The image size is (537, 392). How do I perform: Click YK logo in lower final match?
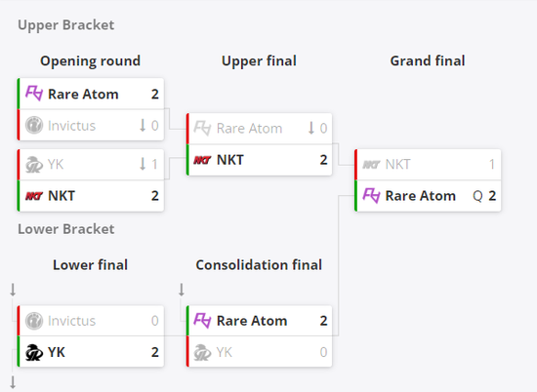tap(34, 352)
